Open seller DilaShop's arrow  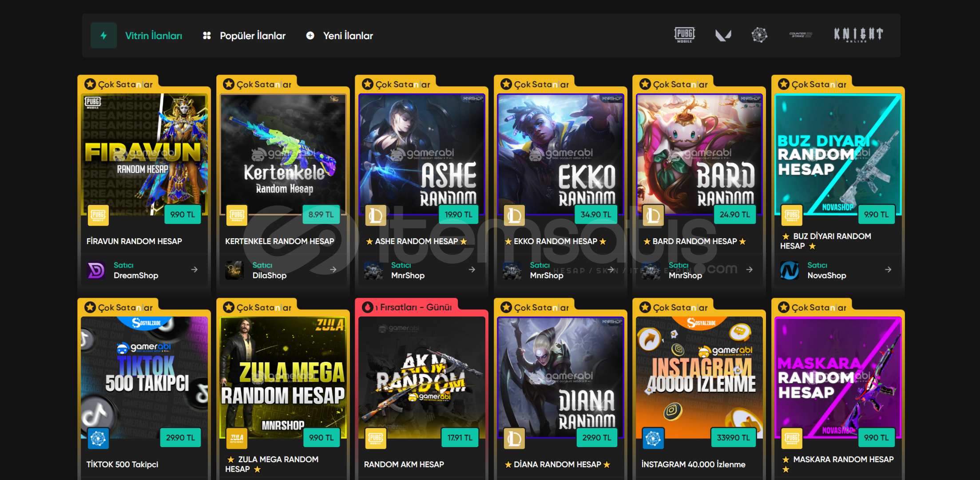333,270
